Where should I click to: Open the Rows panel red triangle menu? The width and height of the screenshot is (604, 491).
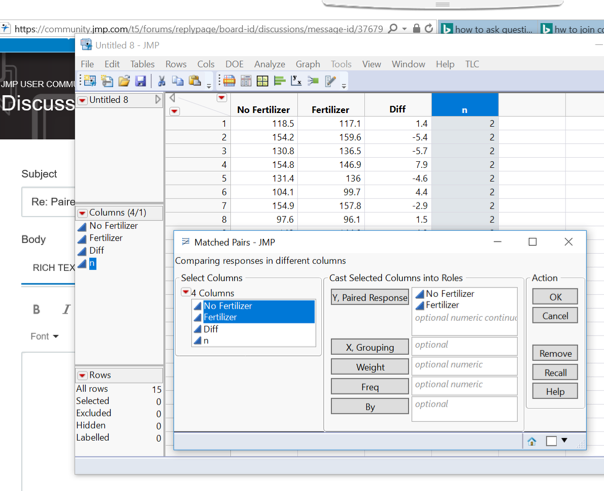click(x=83, y=375)
